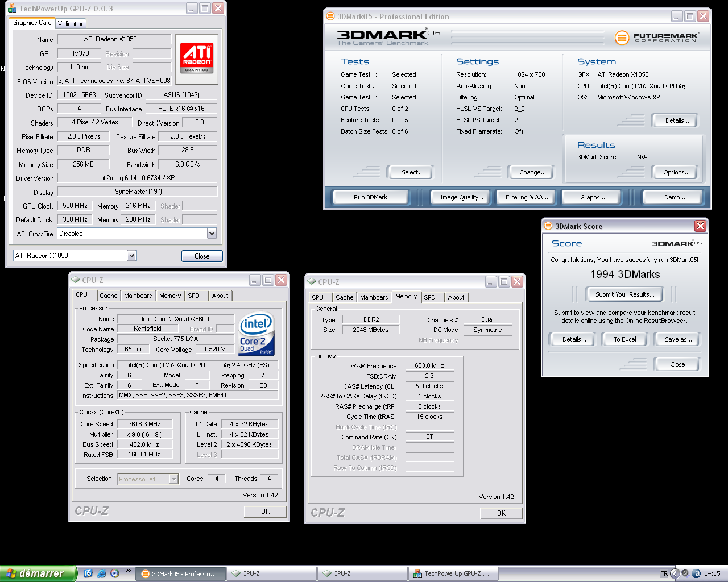The image size is (728, 582).
Task: Click the Core Speed 3618.3 MHz value
Action: tap(144, 424)
